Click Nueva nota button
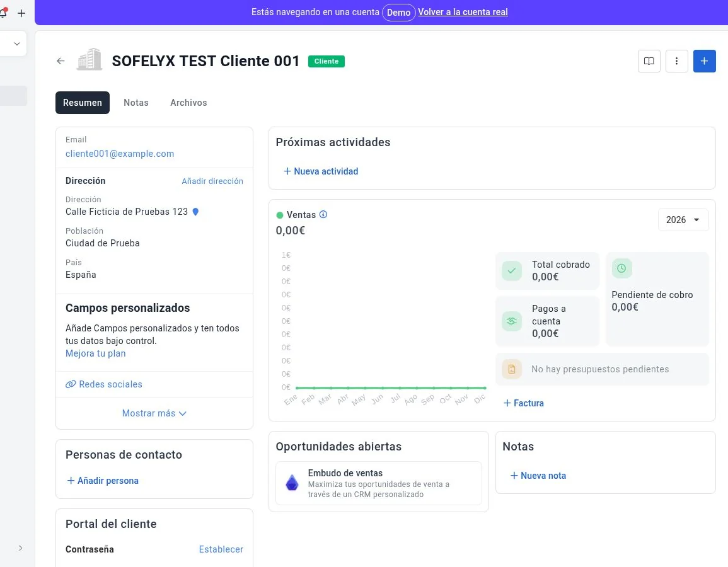 click(538, 476)
